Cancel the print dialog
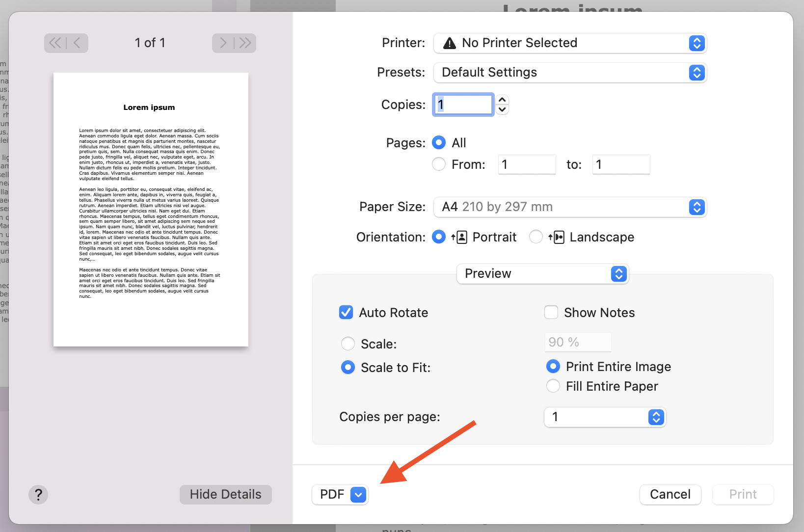 point(670,494)
